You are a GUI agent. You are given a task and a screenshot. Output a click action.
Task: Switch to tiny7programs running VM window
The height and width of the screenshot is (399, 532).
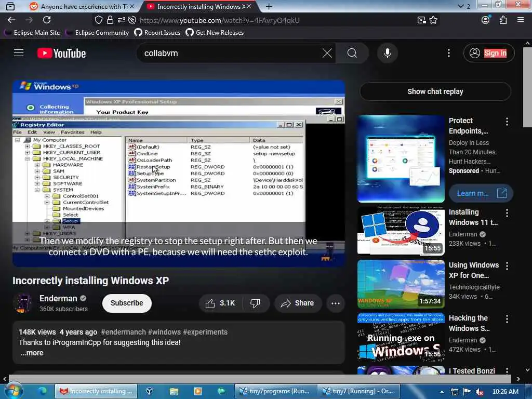[x=275, y=391]
